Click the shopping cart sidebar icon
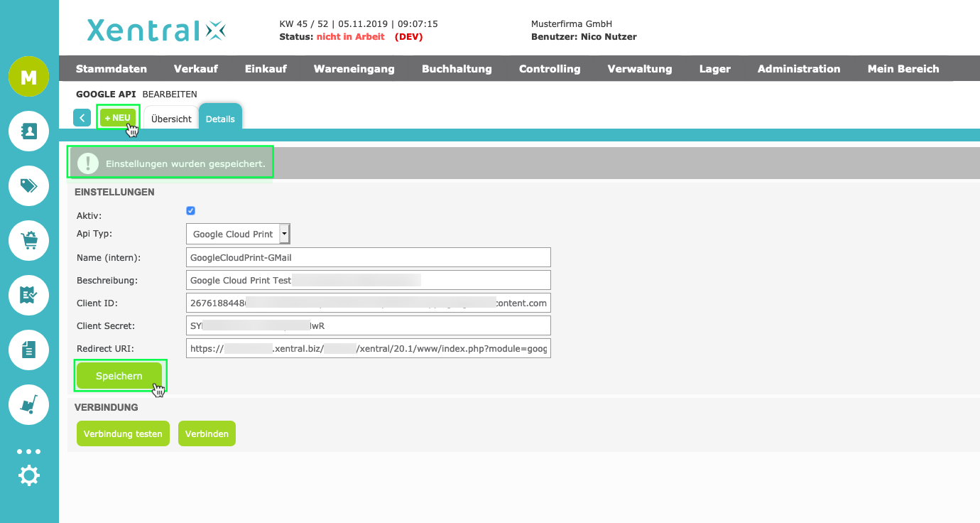 pyautogui.click(x=28, y=241)
